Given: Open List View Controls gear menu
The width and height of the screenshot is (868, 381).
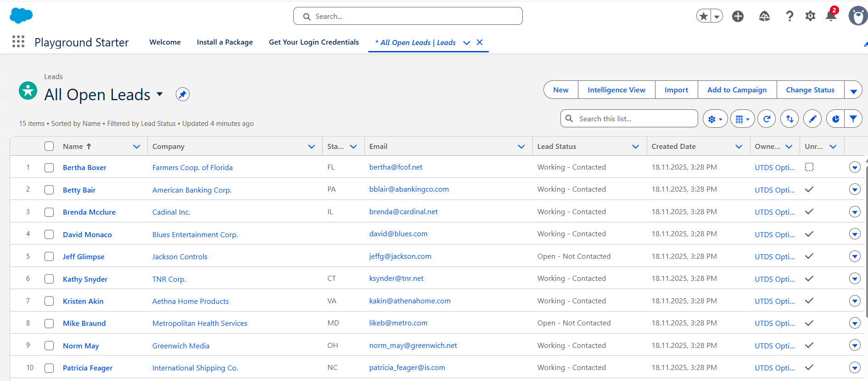Looking at the screenshot, I should pyautogui.click(x=715, y=119).
